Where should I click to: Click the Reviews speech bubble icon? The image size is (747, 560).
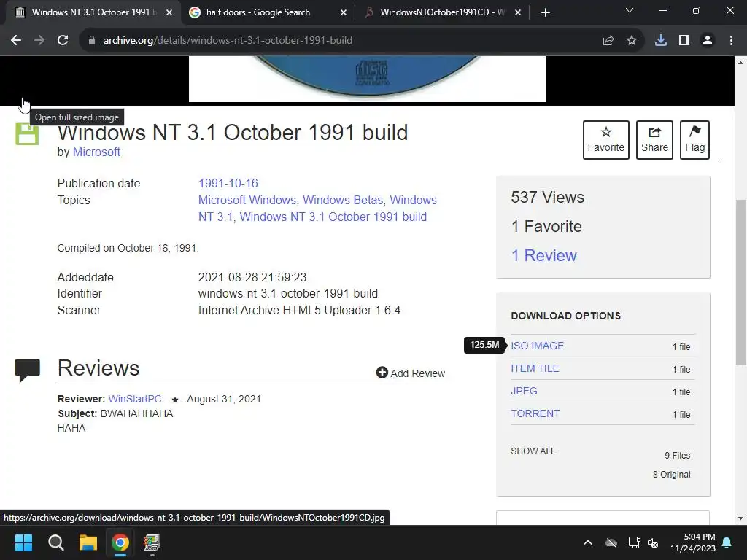point(28,370)
